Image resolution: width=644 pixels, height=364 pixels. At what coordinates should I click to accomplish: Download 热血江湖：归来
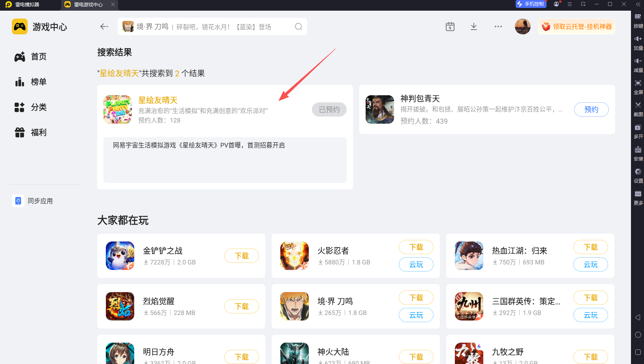[591, 247]
